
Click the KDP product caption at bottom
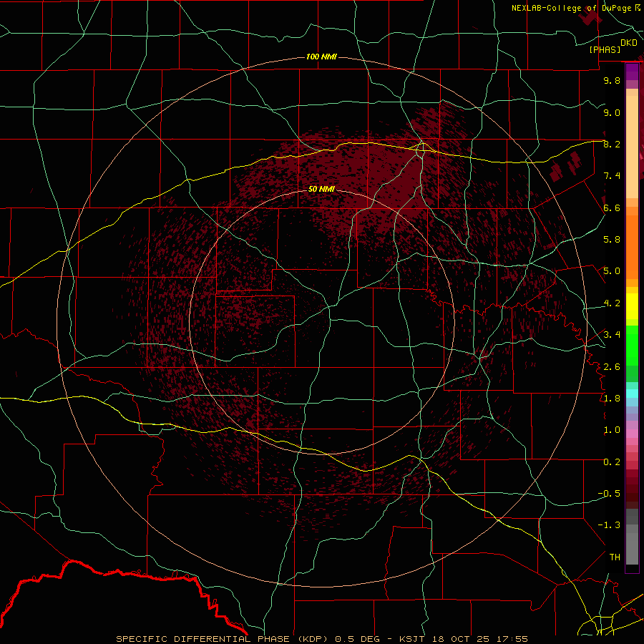(x=321, y=639)
